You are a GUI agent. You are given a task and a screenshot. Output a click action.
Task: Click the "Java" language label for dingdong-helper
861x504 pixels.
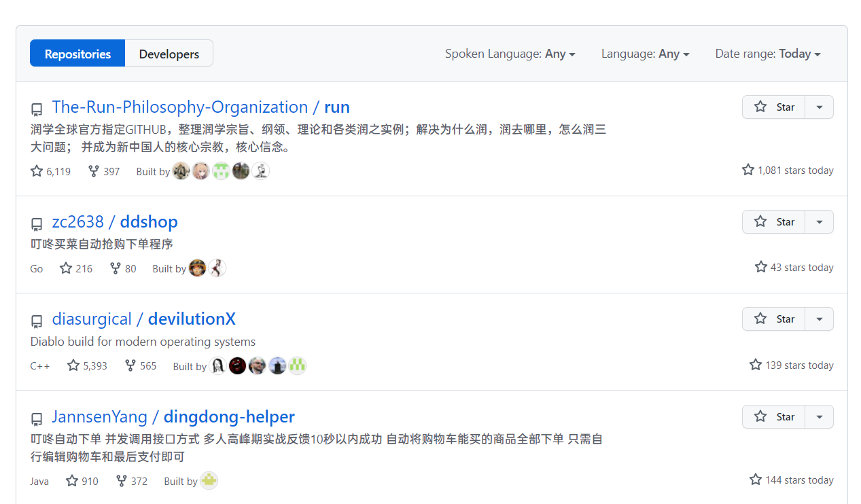(x=39, y=482)
